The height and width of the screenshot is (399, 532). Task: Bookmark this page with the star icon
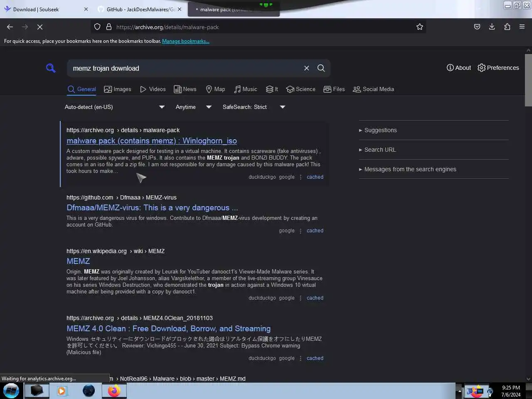420,27
